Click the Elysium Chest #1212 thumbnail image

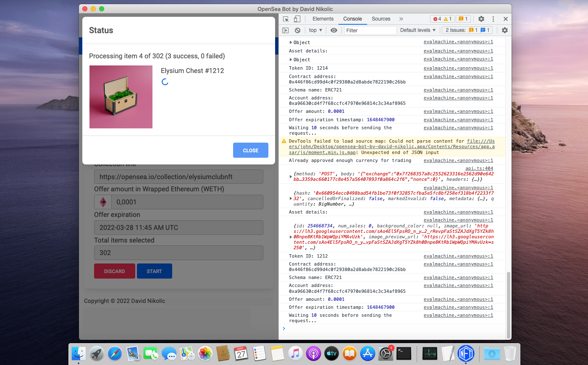pos(121,97)
